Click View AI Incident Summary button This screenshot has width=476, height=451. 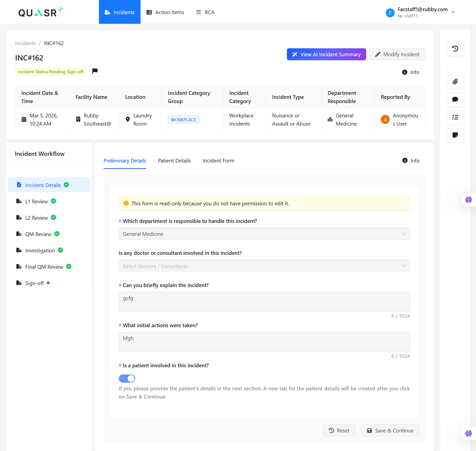[x=326, y=54]
